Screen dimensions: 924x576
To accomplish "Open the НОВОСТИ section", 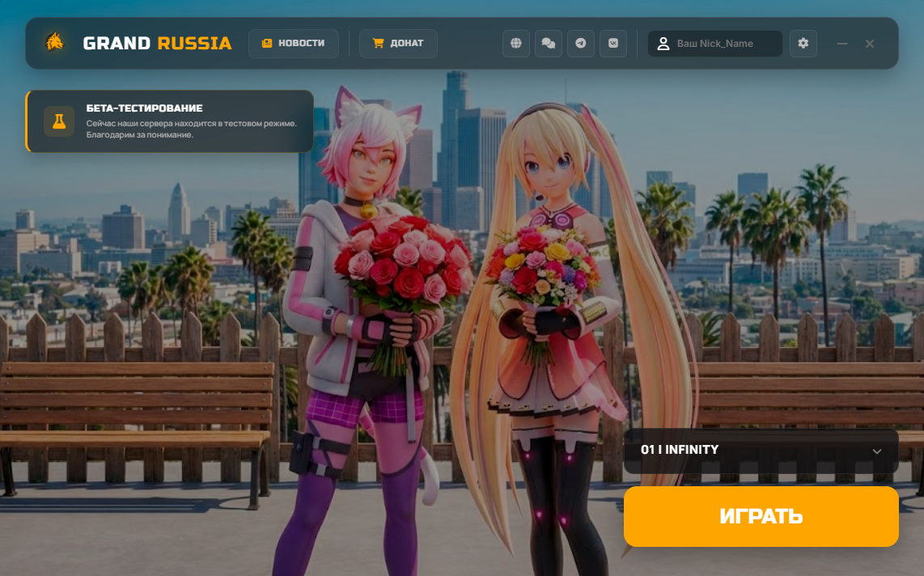I will [x=294, y=43].
